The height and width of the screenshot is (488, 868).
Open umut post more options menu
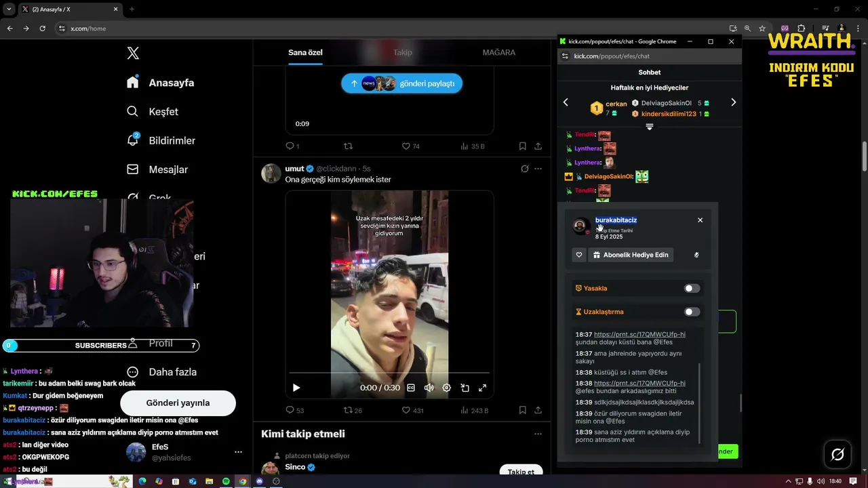point(538,169)
